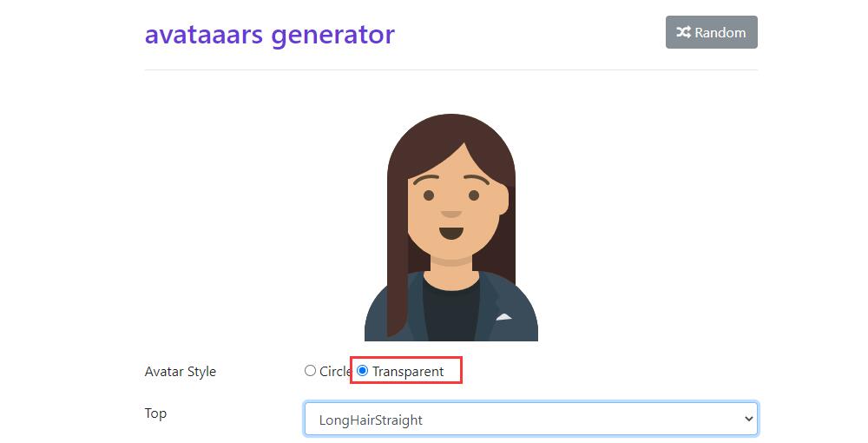Click the Avatar Style field label
The width and height of the screenshot is (868, 443).
pos(181,372)
